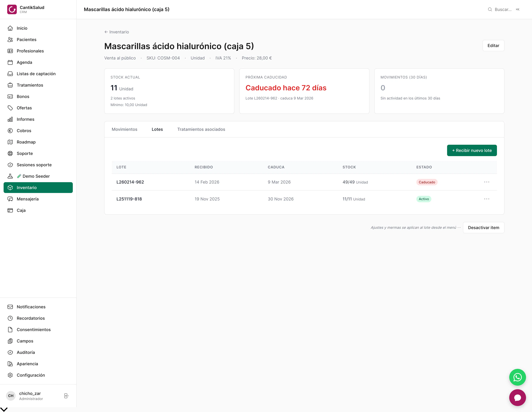
Task: Open Caja card icon
Action: coord(10,210)
